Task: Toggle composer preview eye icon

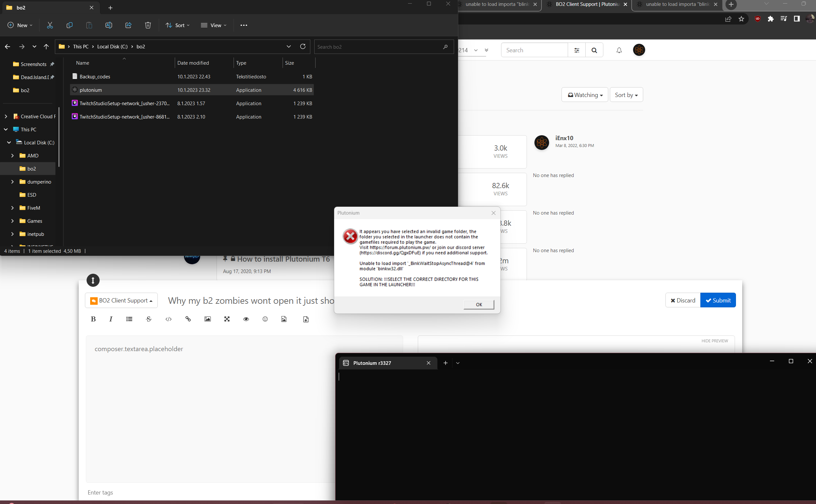Action: pos(246,319)
